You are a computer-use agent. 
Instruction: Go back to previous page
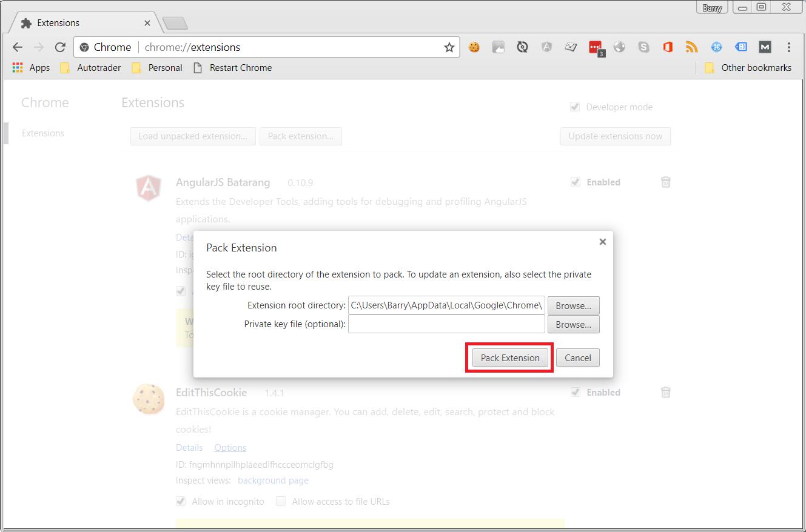(18, 47)
